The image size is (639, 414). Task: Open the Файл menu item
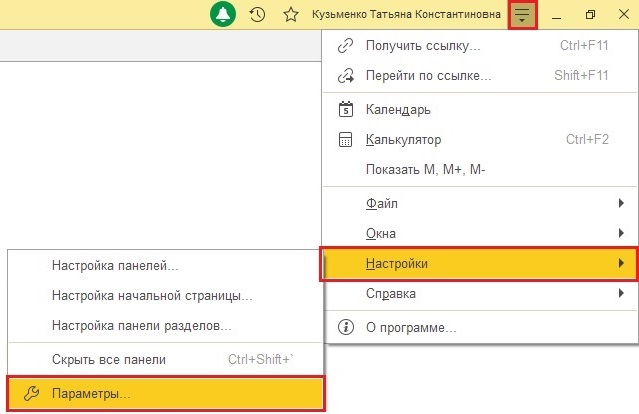[x=480, y=203]
